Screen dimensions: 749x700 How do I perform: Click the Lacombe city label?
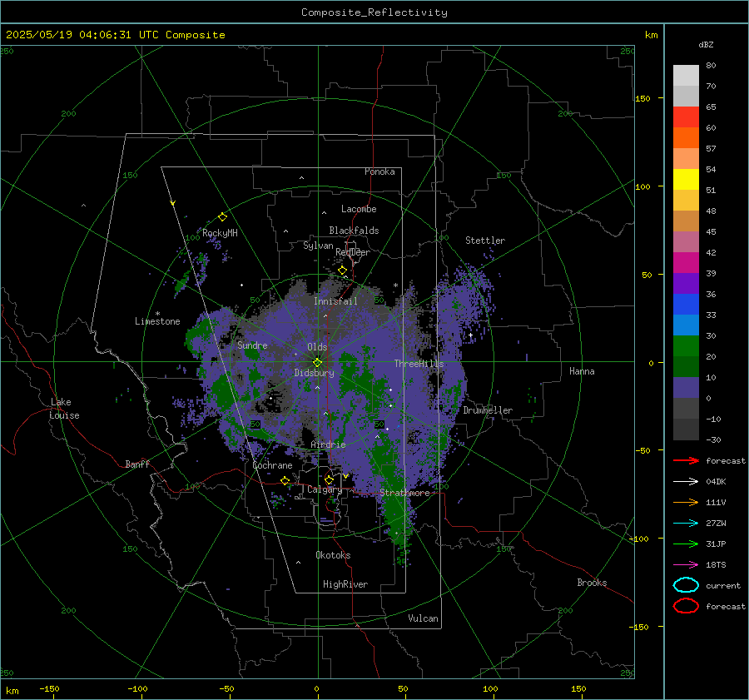(359, 209)
